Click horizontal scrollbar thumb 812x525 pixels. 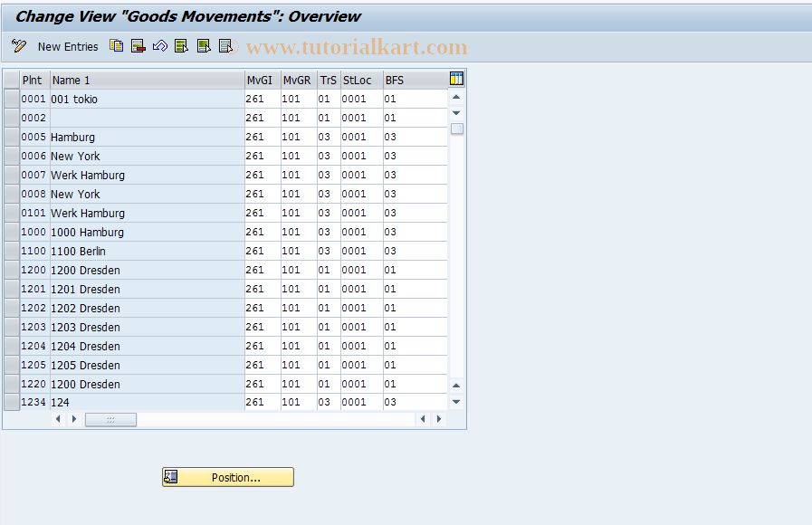click(110, 419)
